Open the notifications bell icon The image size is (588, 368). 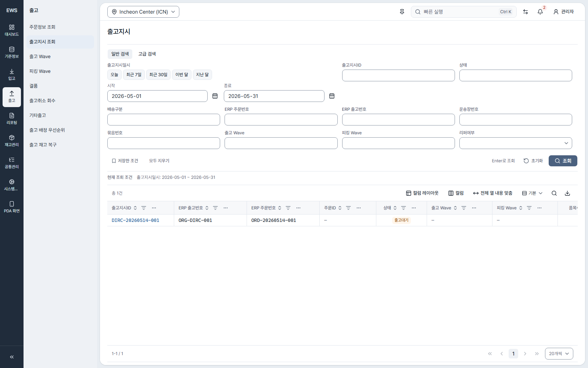[x=540, y=12]
